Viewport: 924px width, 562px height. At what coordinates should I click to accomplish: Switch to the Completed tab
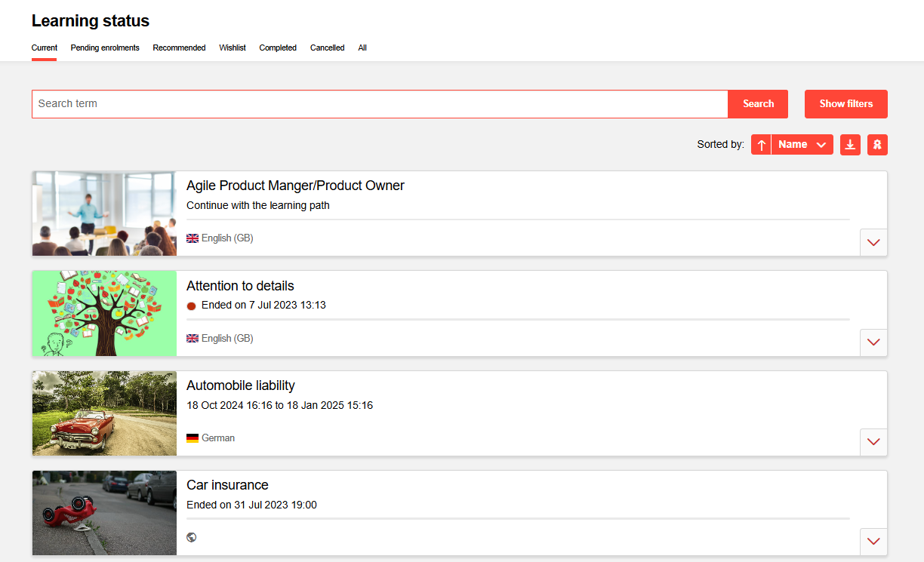click(x=278, y=48)
